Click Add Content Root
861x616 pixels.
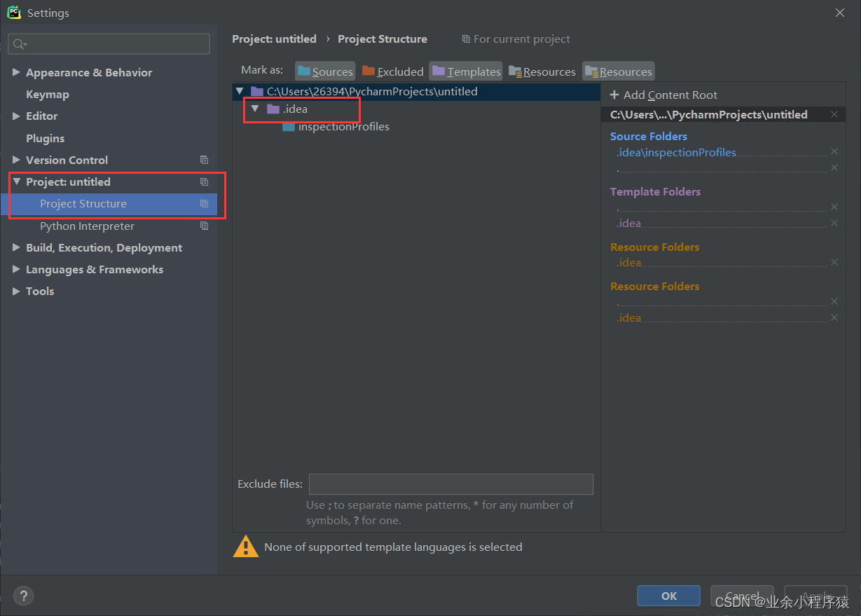(663, 95)
